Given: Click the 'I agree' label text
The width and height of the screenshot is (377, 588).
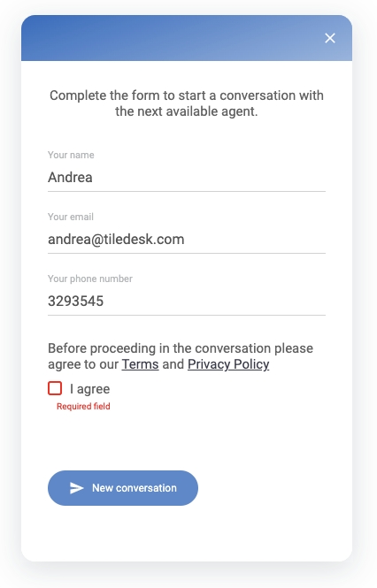Looking at the screenshot, I should coord(89,389).
